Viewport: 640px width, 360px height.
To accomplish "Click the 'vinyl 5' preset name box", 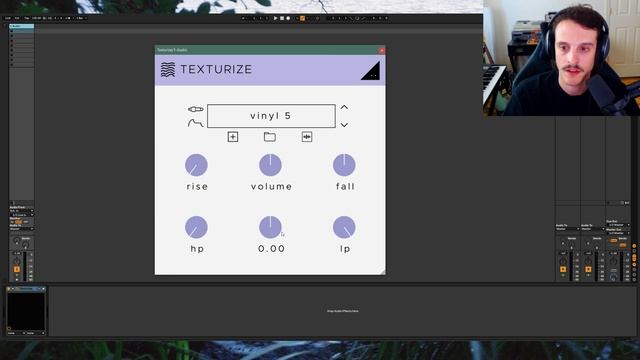I will click(x=271, y=116).
